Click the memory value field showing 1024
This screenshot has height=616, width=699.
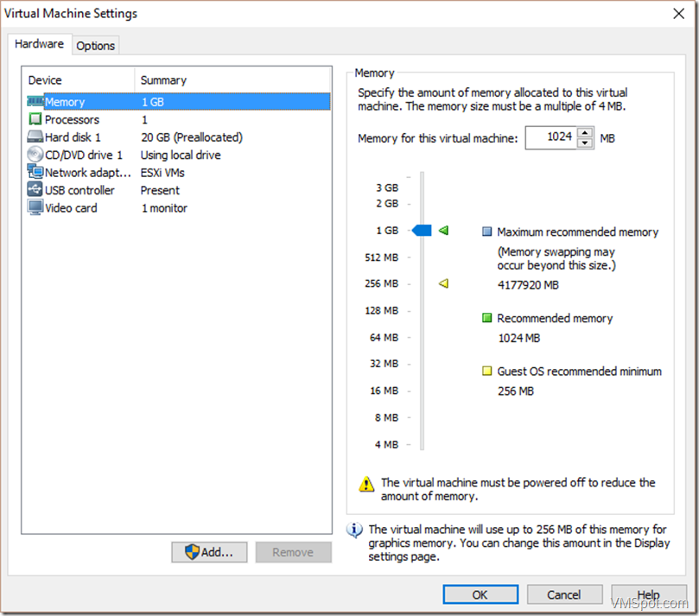551,137
